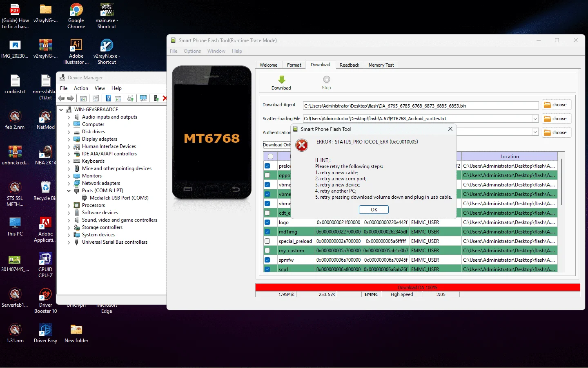Click choose button for Scatter-loading File
Image resolution: width=588 pixels, height=368 pixels.
pyautogui.click(x=556, y=119)
